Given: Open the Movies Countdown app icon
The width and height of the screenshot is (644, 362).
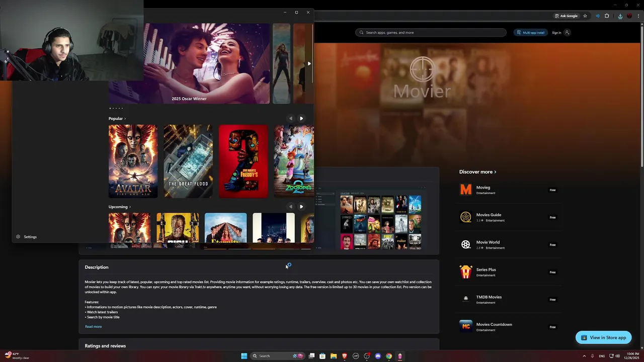Looking at the screenshot, I should pyautogui.click(x=466, y=327).
